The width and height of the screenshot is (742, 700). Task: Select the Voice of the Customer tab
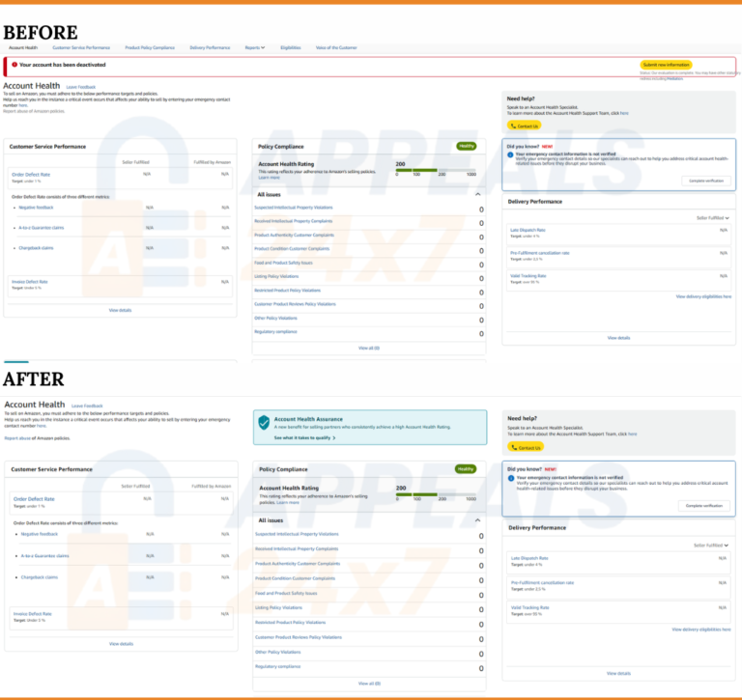(336, 47)
